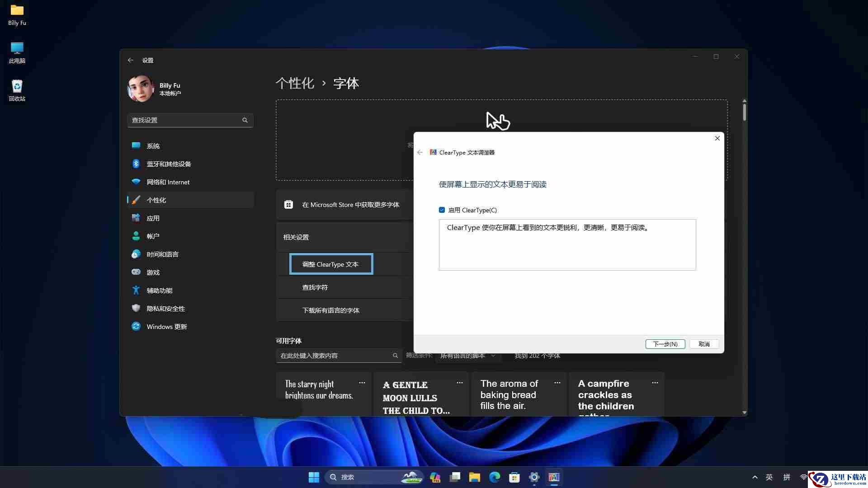This screenshot has width=868, height=488.
Task: Select the 个性化 sidebar item
Action: click(x=190, y=200)
